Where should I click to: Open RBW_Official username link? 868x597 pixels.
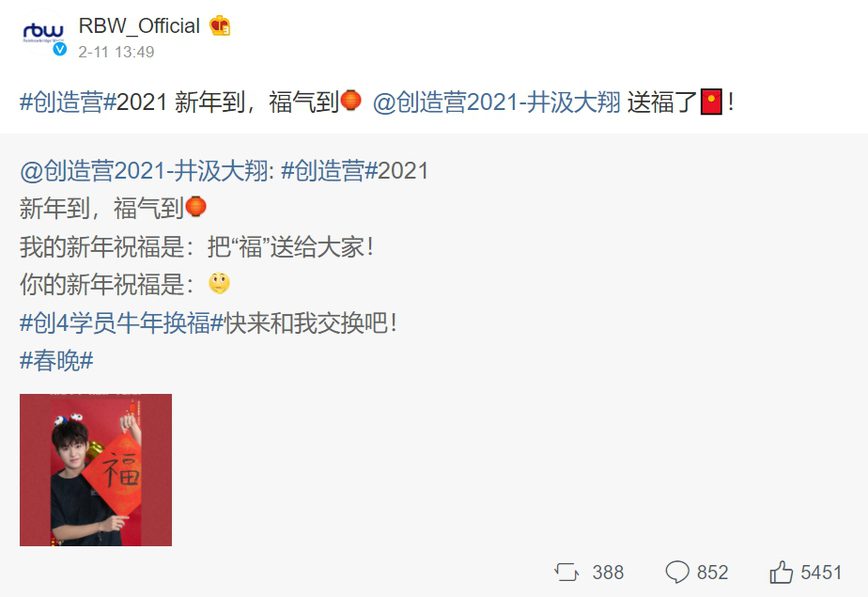pyautogui.click(x=139, y=25)
